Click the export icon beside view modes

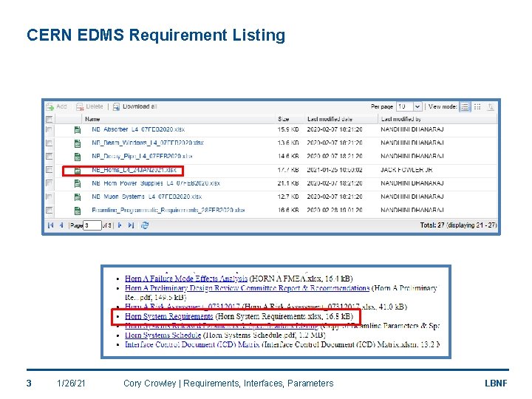(x=491, y=107)
